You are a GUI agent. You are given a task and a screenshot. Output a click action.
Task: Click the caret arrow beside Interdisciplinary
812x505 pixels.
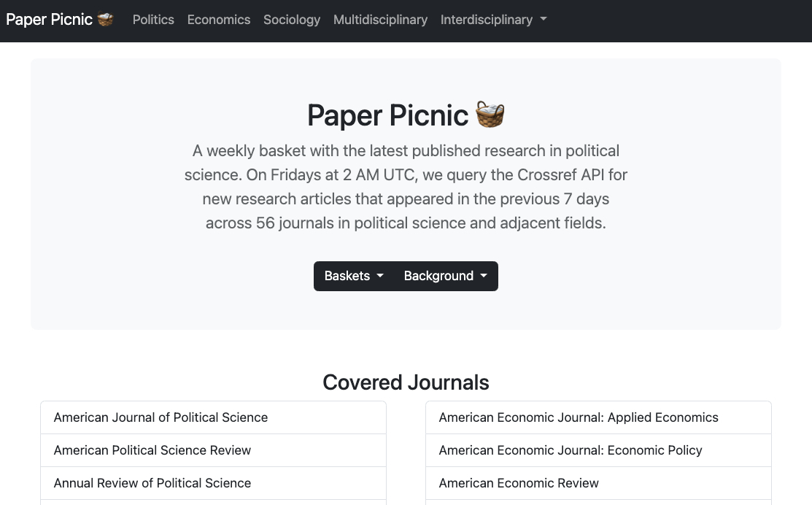pyautogui.click(x=543, y=20)
